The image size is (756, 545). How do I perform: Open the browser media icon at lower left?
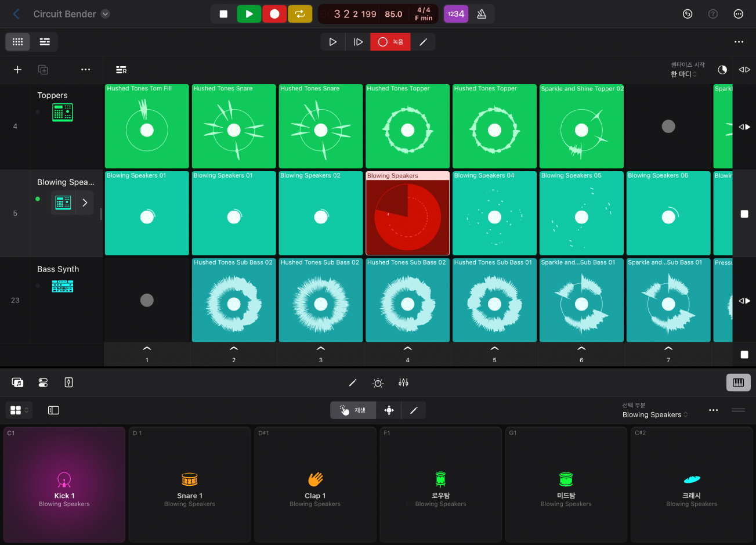(17, 382)
